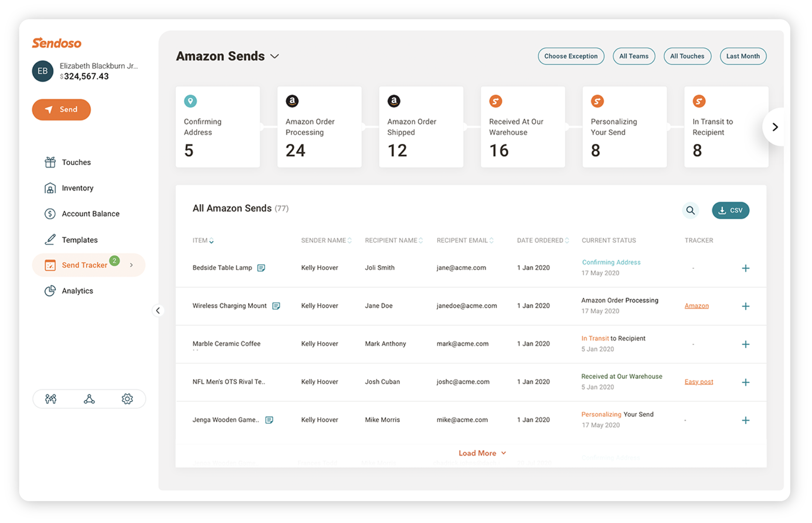Open Touches in the sidebar
Image resolution: width=812 pixels, height=523 pixels.
pos(68,162)
